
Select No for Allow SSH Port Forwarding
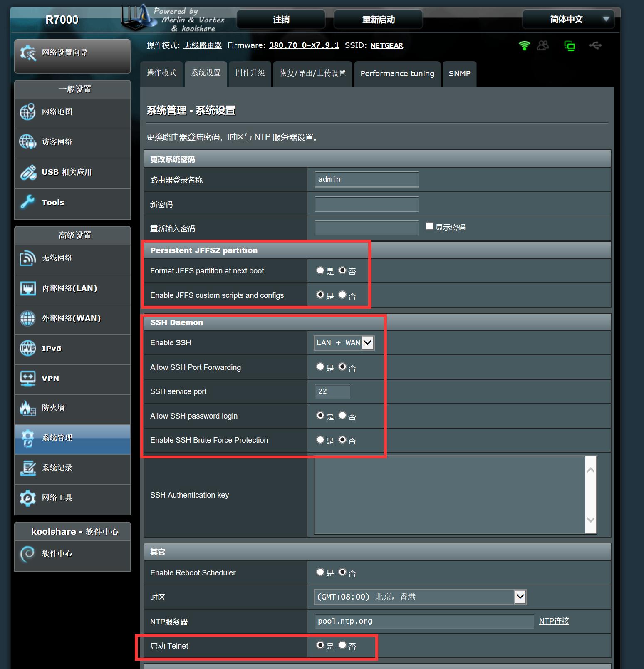tap(342, 367)
